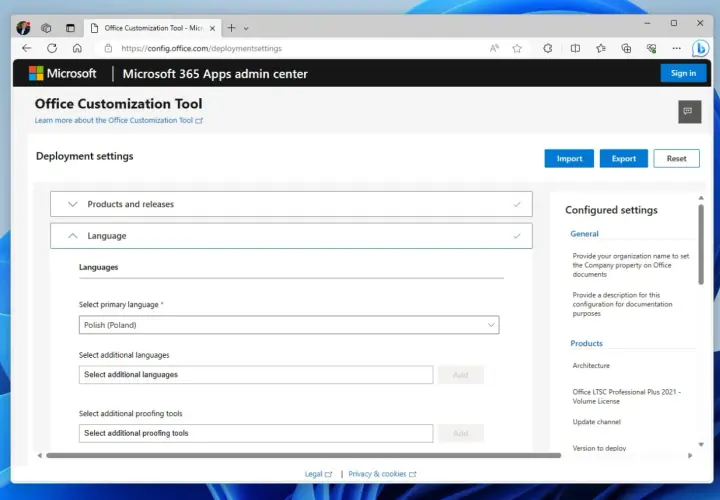Screen dimensions: 720x500
Task: Open the Bing Copilot sidebar icon
Action: pos(700,48)
